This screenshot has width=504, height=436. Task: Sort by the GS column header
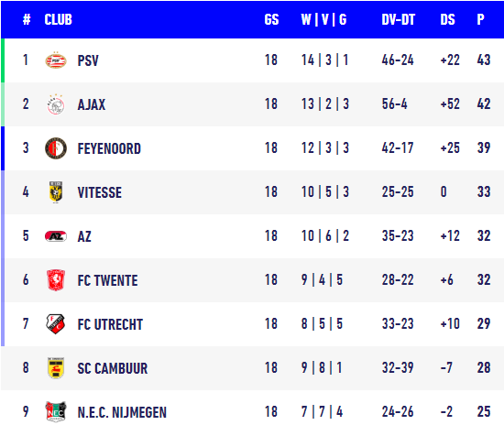(x=271, y=19)
